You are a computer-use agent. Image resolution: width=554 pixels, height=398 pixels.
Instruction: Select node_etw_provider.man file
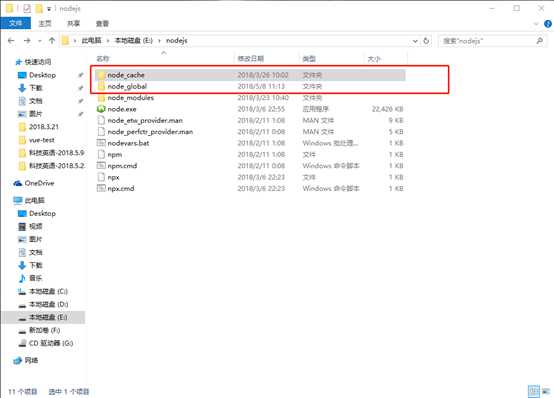point(145,121)
